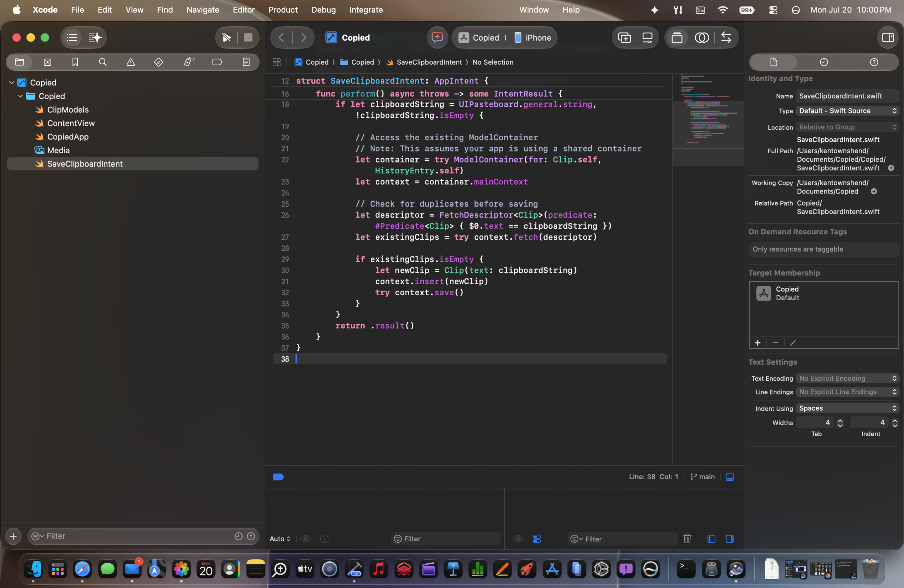Screen dimensions: 904x588
Task: Open the CopiedApp file
Action: [68, 137]
